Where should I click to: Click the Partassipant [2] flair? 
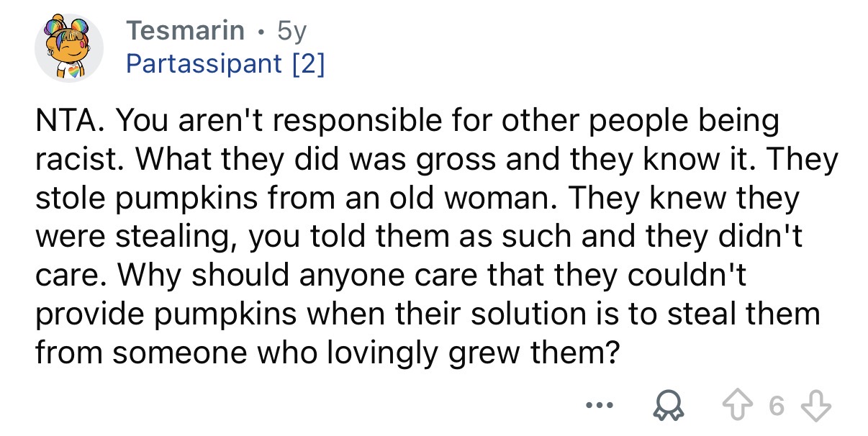click(225, 65)
